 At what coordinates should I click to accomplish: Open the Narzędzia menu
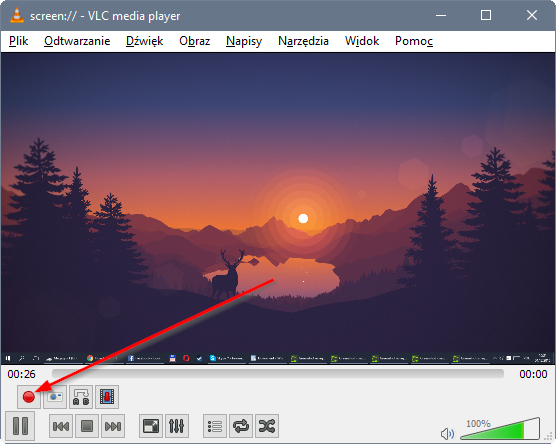pyautogui.click(x=303, y=41)
